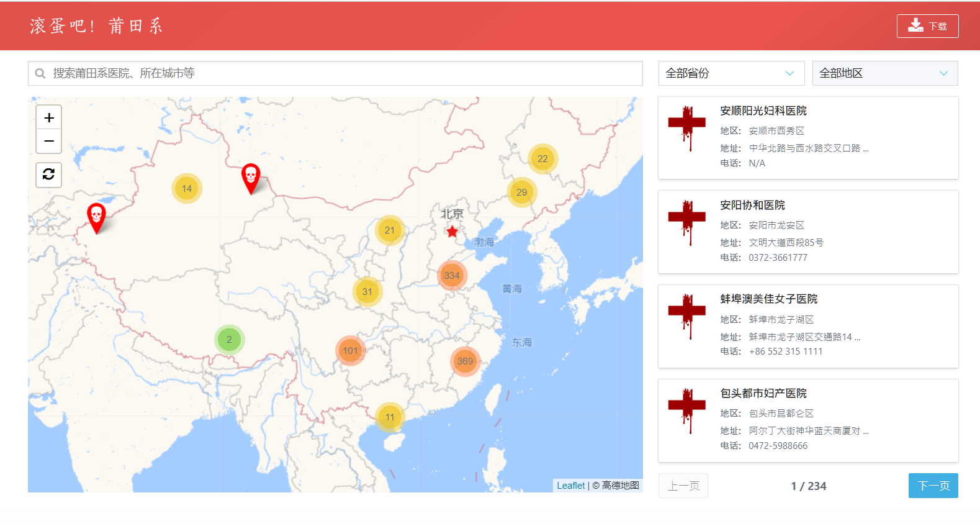Open the 全部省份 province dropdown
980x526 pixels.
(731, 73)
